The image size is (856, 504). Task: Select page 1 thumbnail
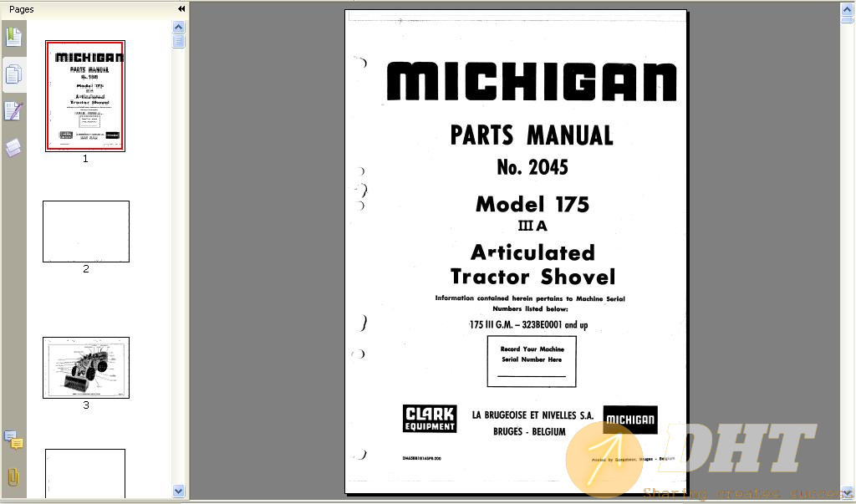pyautogui.click(x=85, y=95)
